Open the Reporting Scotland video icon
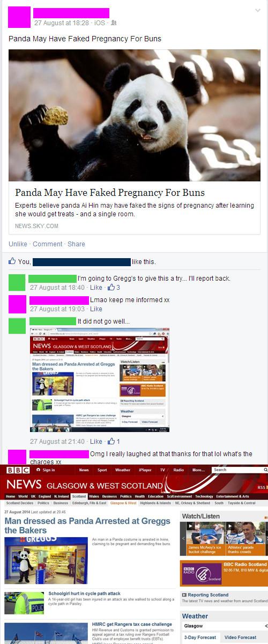The width and height of the screenshot is (268, 644). 184,595
